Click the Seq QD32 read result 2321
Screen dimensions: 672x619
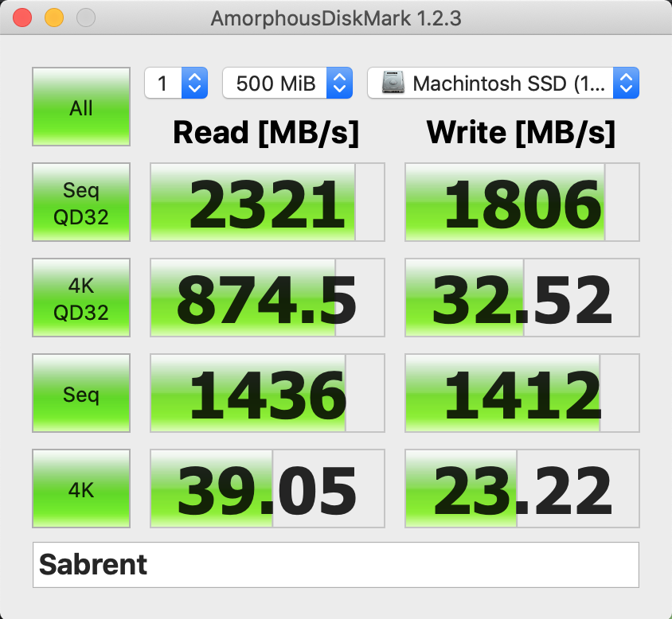click(x=268, y=202)
